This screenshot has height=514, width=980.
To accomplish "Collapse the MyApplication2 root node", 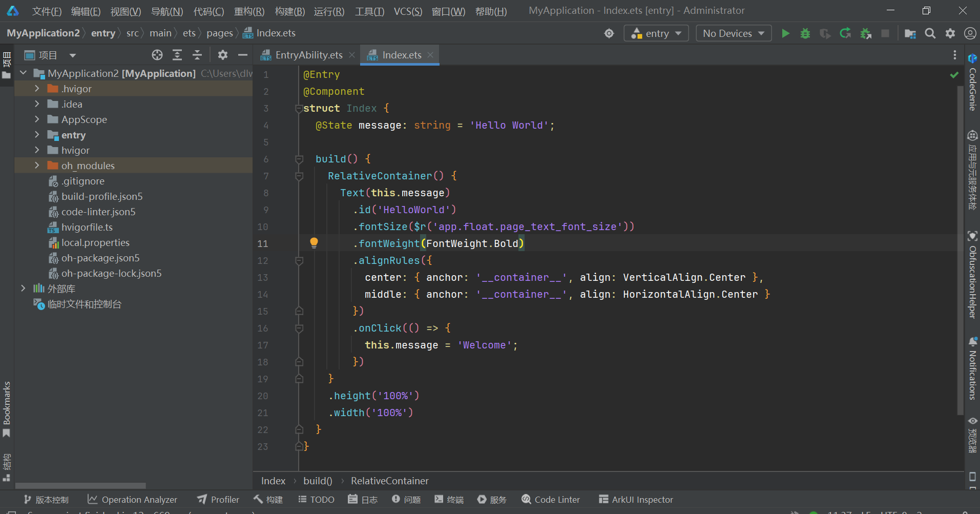I will click(x=23, y=73).
